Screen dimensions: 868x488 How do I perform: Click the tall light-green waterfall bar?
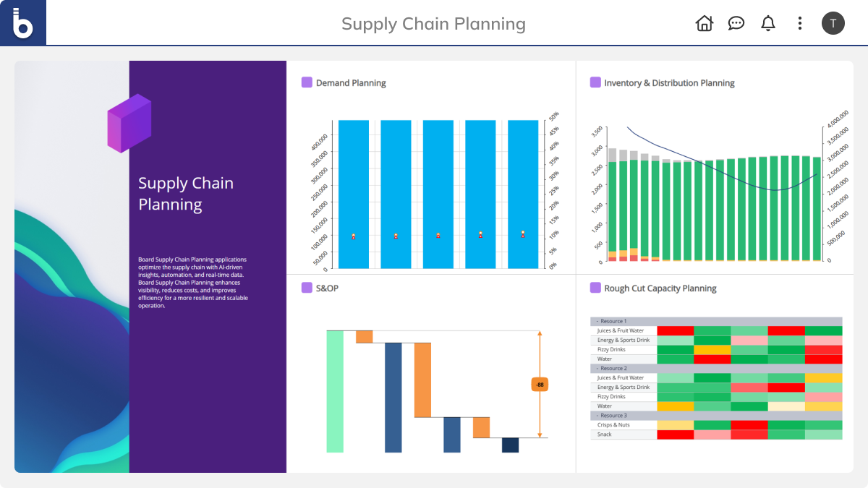point(335,391)
